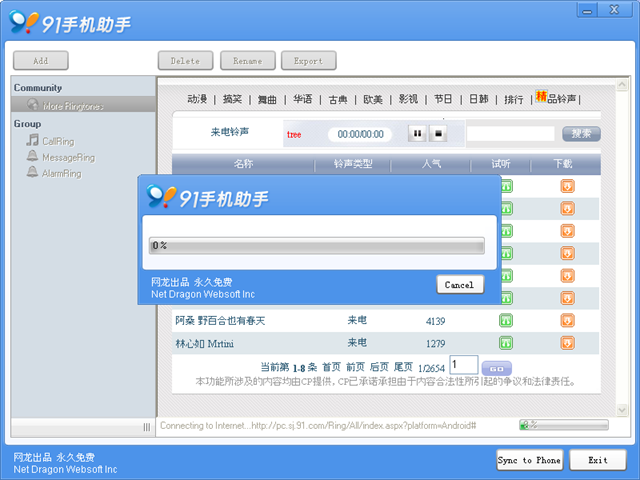Click the 0% download progress bar
Viewport: 640px width, 480px height.
tap(317, 245)
